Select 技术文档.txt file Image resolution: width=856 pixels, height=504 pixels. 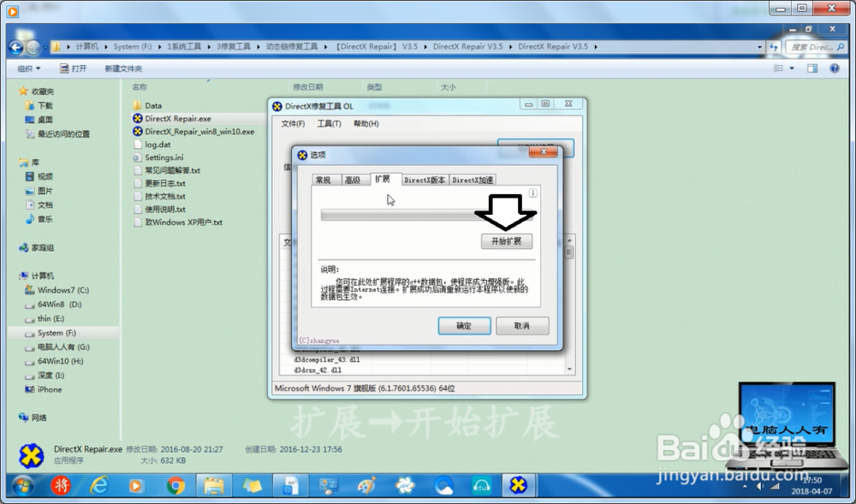click(159, 196)
